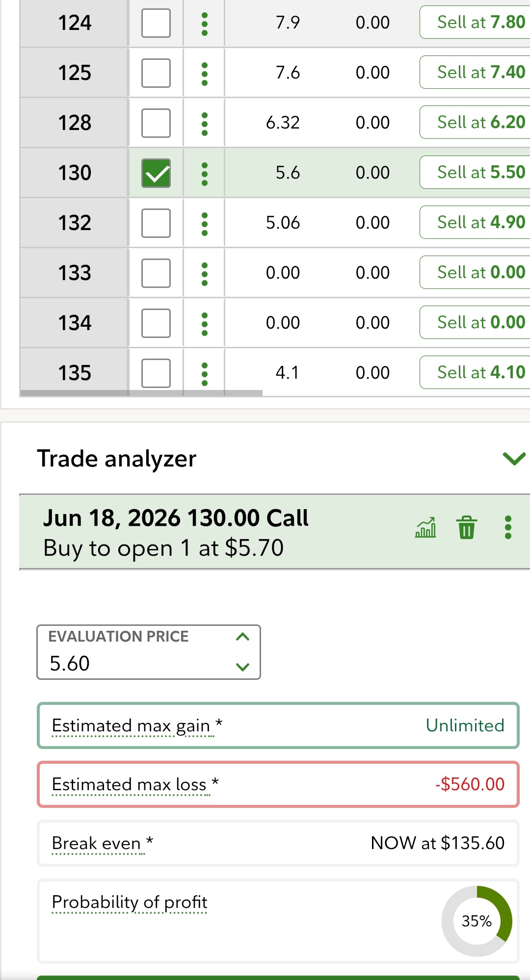The image size is (530, 980).
Task: Uncheck the strike 130 checkbox
Action: click(x=156, y=173)
